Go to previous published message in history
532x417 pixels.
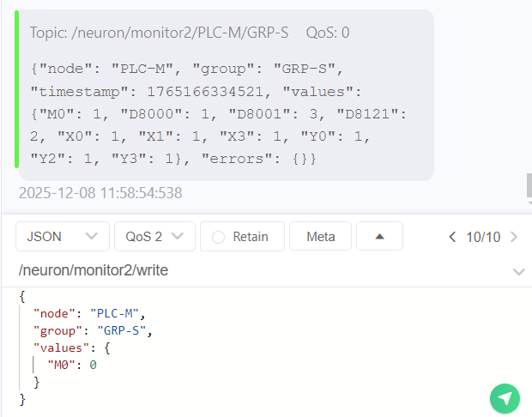click(452, 237)
